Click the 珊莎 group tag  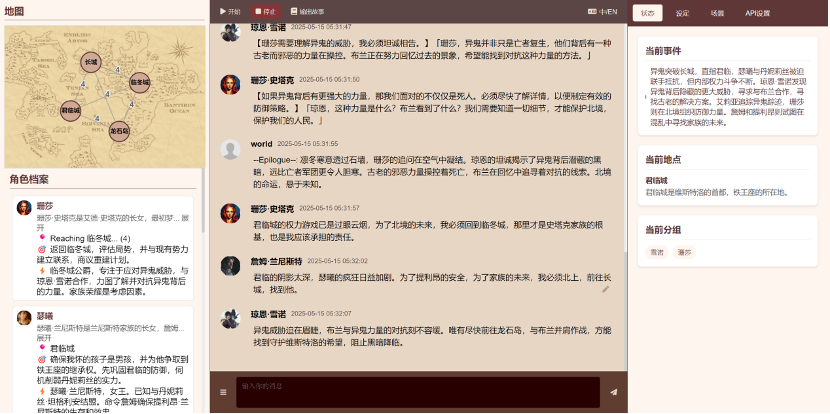684,253
